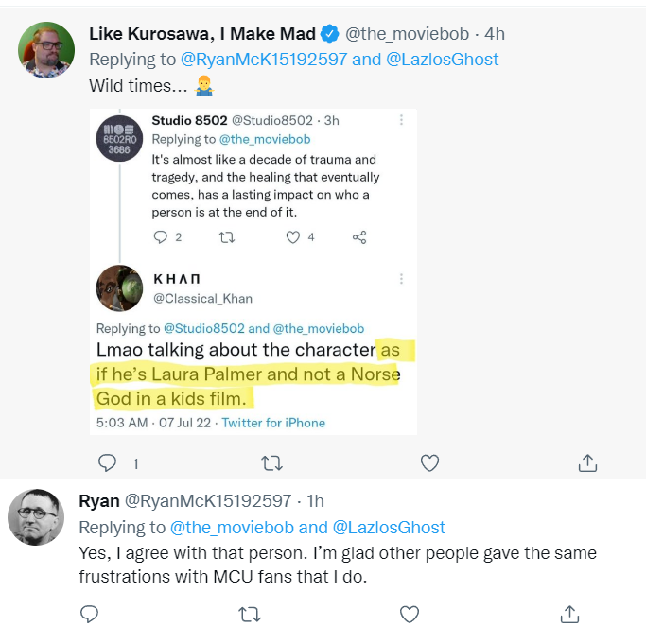Retweet the_moviebob's Wild times tweet
Image resolution: width=646 pixels, height=644 pixels.
271,462
